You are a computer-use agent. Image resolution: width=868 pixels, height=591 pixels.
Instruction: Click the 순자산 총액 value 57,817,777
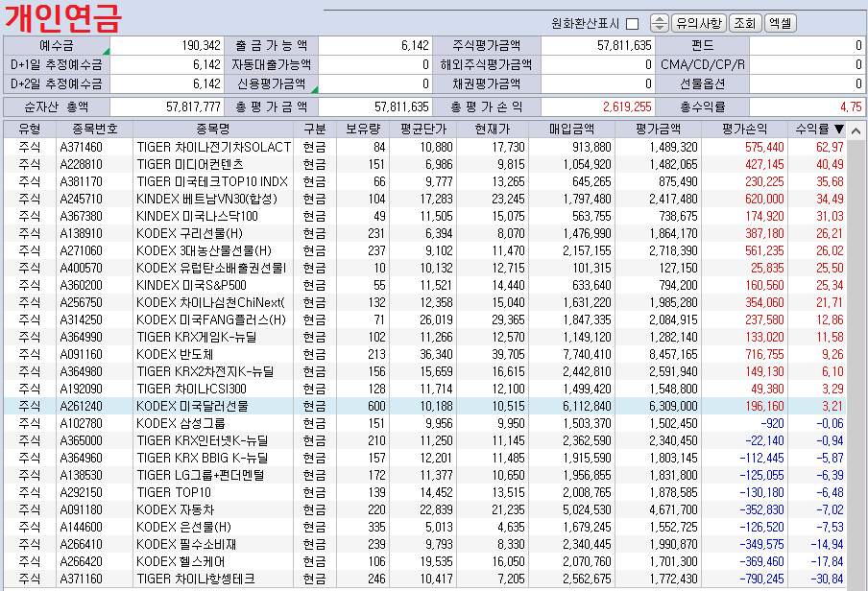193,106
